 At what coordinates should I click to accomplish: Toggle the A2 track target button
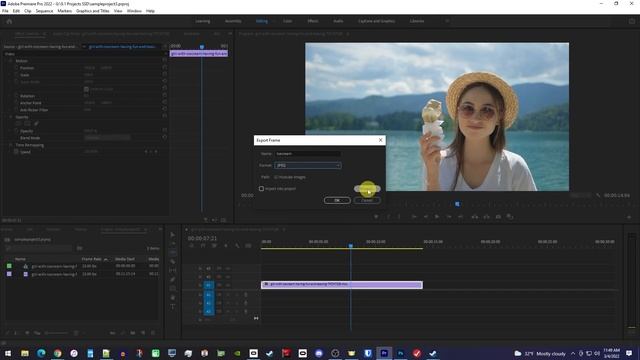209,303
